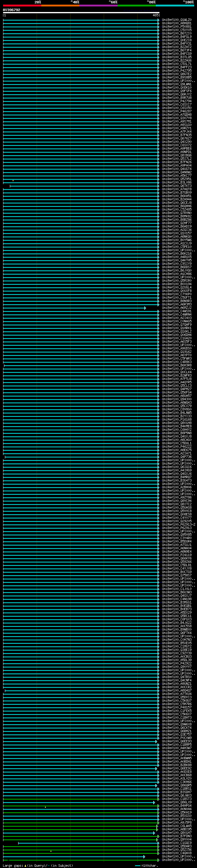The image size is (197, 868).
Task: Click the UniRef100_Q16KL2 label
Action: click(176, 332)
